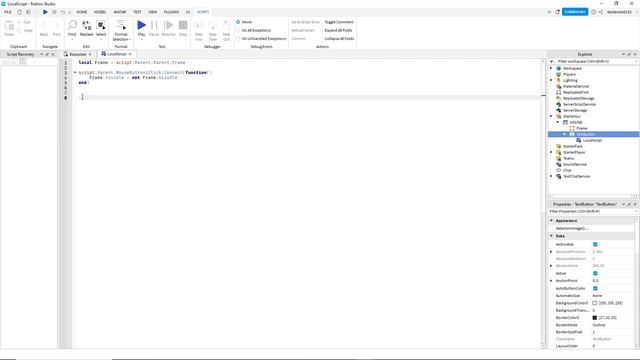Switch to the MODEL ribbon tab

click(100, 12)
